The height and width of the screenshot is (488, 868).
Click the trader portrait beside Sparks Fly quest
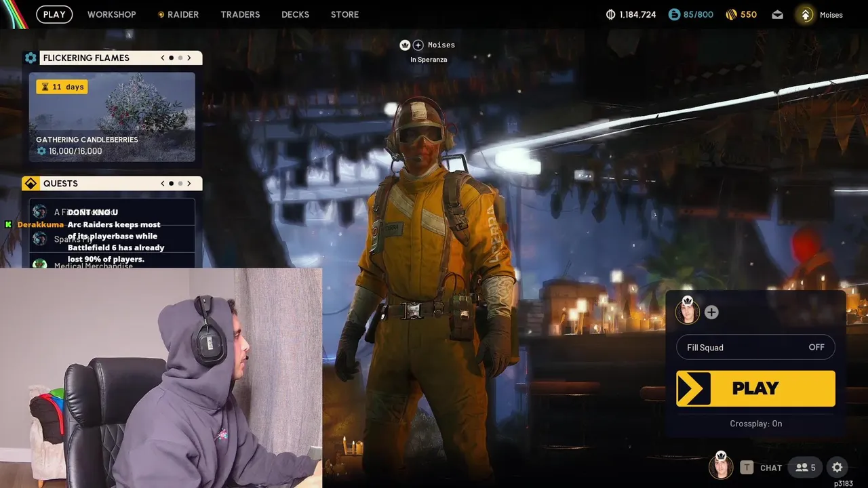coord(40,239)
